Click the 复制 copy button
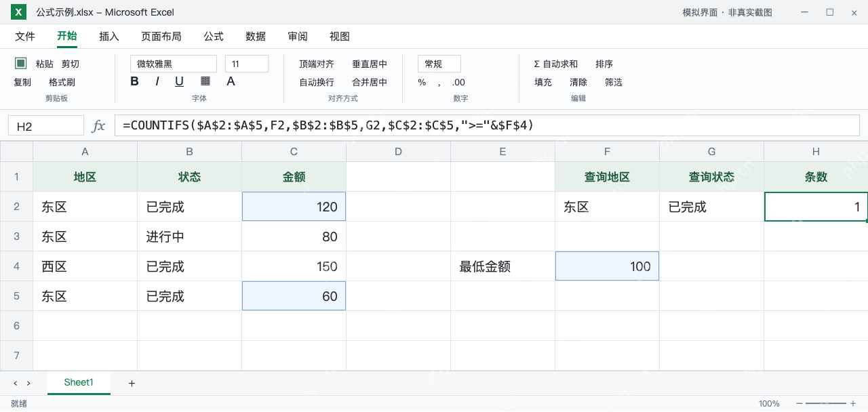 22,82
